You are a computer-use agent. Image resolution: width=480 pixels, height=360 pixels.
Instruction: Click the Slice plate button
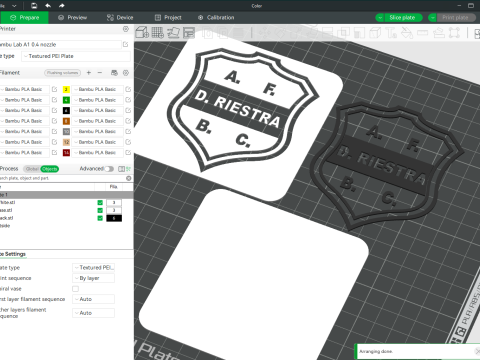tap(402, 18)
